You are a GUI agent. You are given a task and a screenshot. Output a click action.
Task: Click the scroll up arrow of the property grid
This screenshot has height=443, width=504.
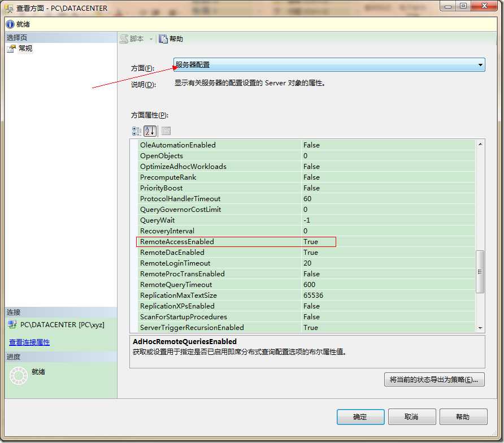(480, 144)
